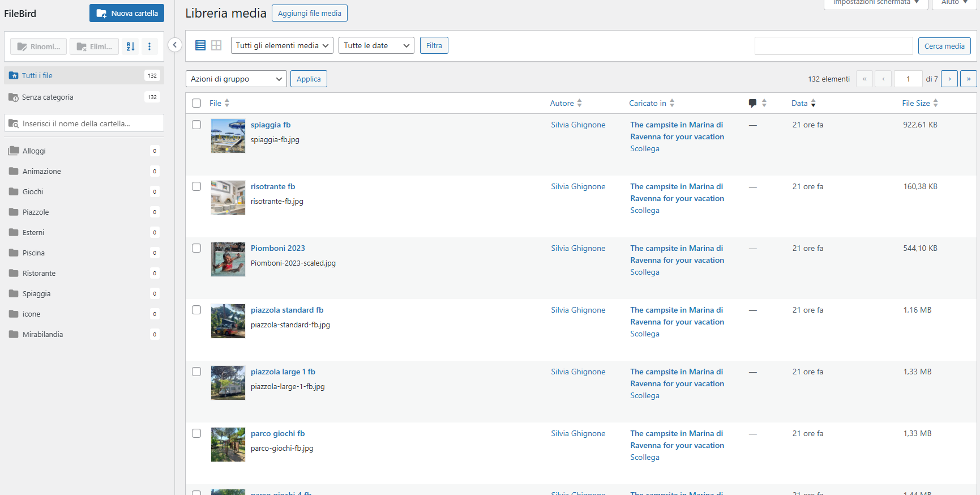The height and width of the screenshot is (495, 980).
Task: Tick checkbox for spiaggia fb
Action: [196, 125]
